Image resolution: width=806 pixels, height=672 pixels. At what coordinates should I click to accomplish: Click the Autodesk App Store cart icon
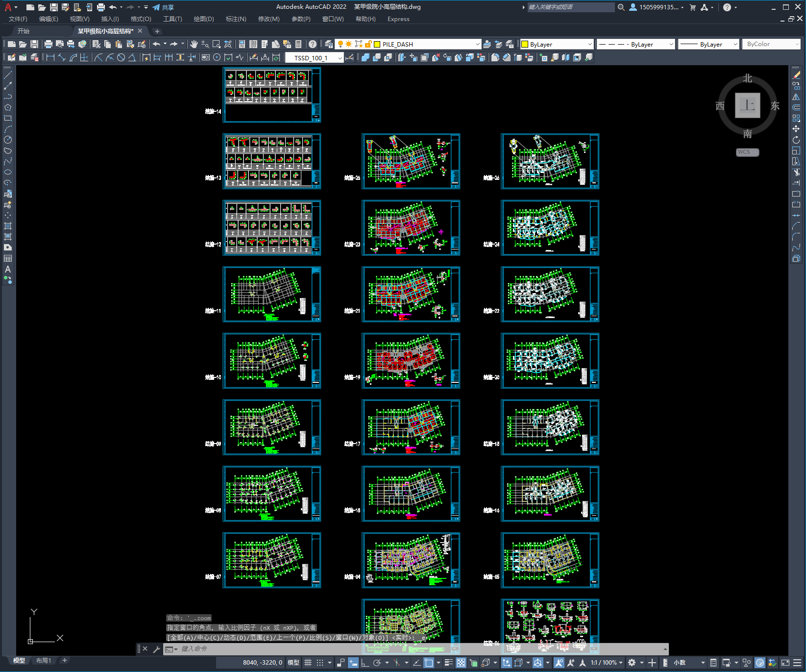tap(692, 7)
